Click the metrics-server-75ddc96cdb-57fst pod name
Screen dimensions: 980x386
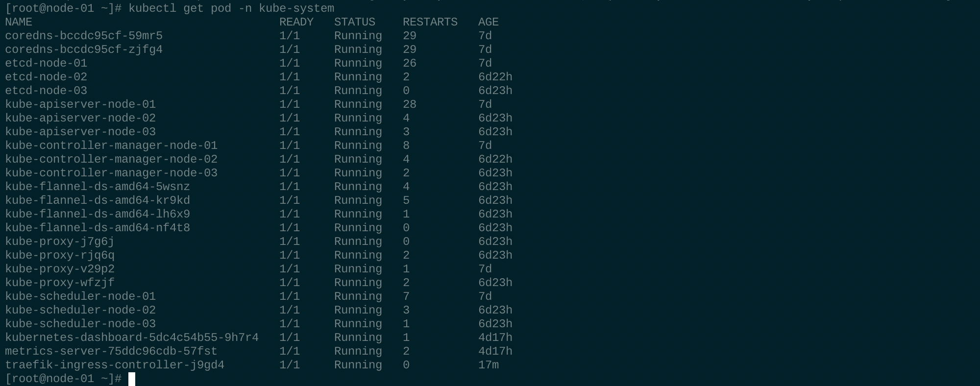(x=111, y=351)
